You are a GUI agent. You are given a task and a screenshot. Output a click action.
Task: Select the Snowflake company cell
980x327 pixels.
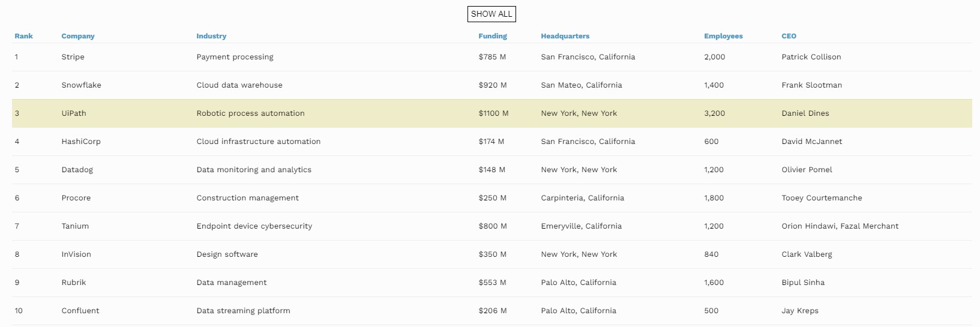pyautogui.click(x=81, y=85)
